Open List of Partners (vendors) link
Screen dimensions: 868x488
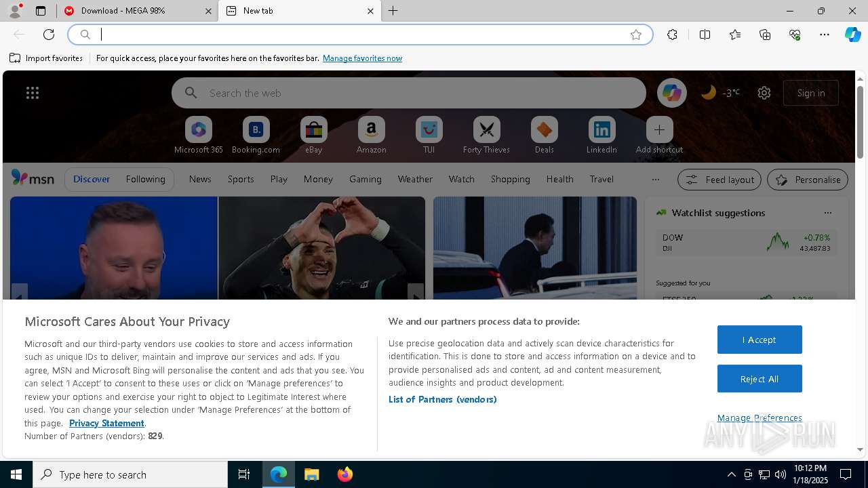[x=443, y=399]
